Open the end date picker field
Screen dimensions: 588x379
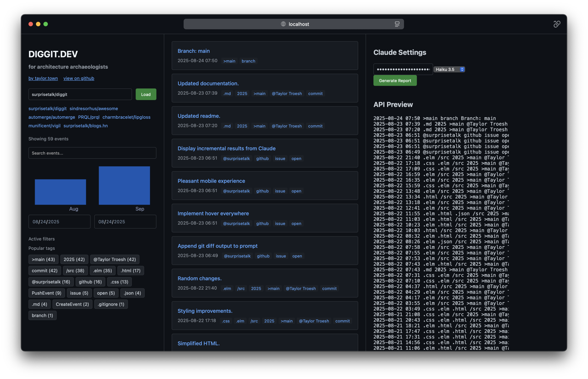(125, 222)
